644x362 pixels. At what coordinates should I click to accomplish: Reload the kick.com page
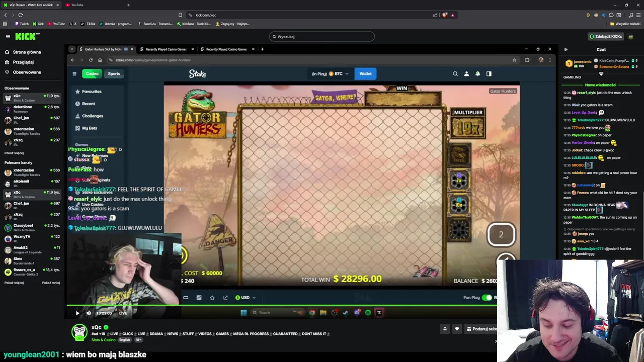pyautogui.click(x=21, y=15)
